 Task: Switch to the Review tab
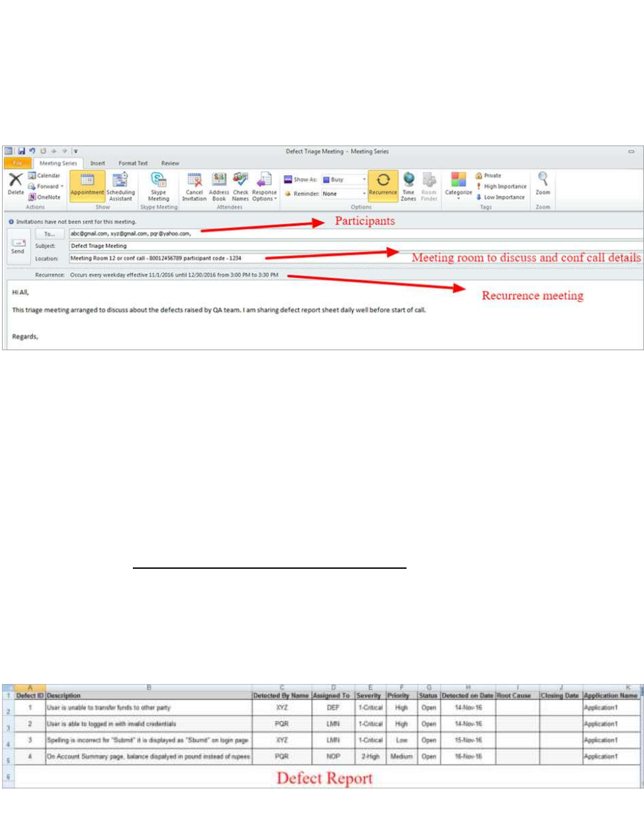[170, 163]
